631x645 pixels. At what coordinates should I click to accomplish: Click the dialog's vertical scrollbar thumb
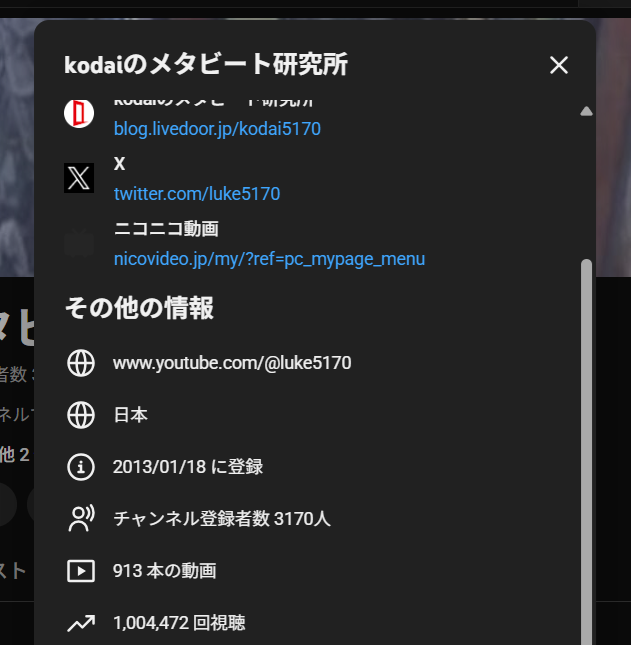tap(586, 452)
